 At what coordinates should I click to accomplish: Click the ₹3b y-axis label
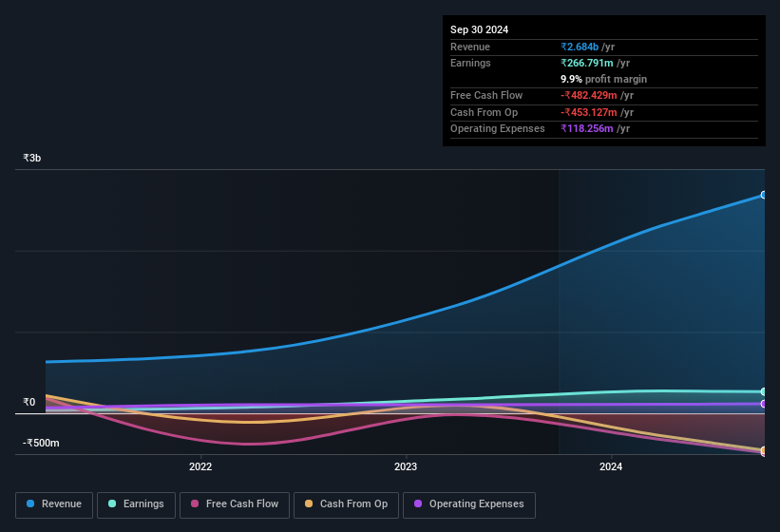tap(32, 158)
